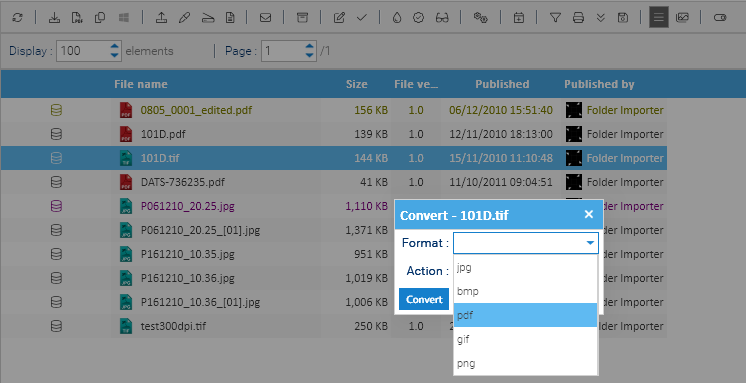Click the download icon in the toolbar
746x383 pixels.
pos(55,18)
